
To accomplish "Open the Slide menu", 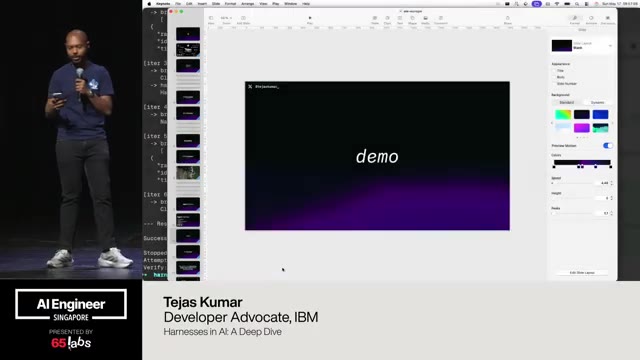I will point(216,4).
